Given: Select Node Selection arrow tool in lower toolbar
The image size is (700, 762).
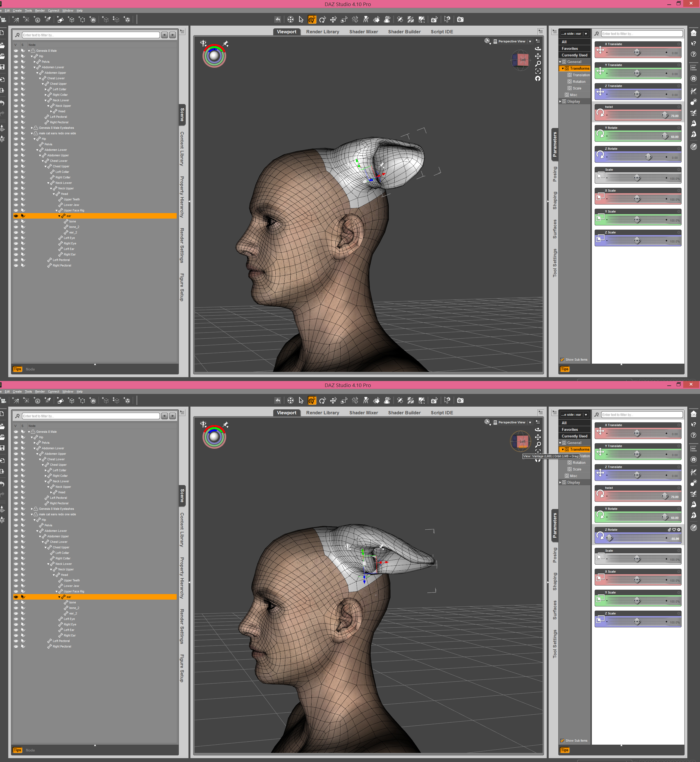Looking at the screenshot, I should pyautogui.click(x=301, y=401).
